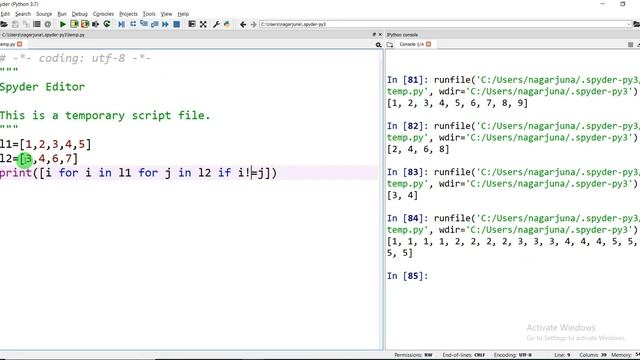Close the temp.py editor tab
This screenshot has height=360, width=640.
20,44
